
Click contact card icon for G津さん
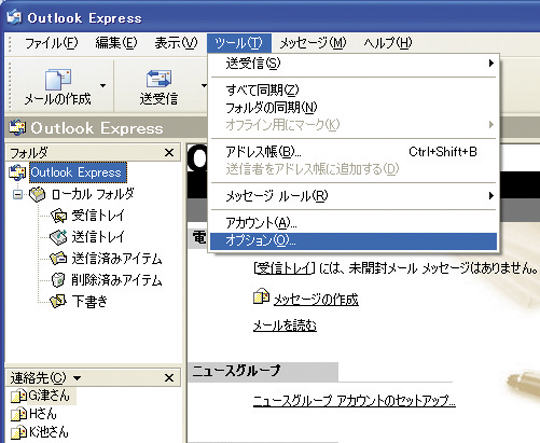pos(18,396)
